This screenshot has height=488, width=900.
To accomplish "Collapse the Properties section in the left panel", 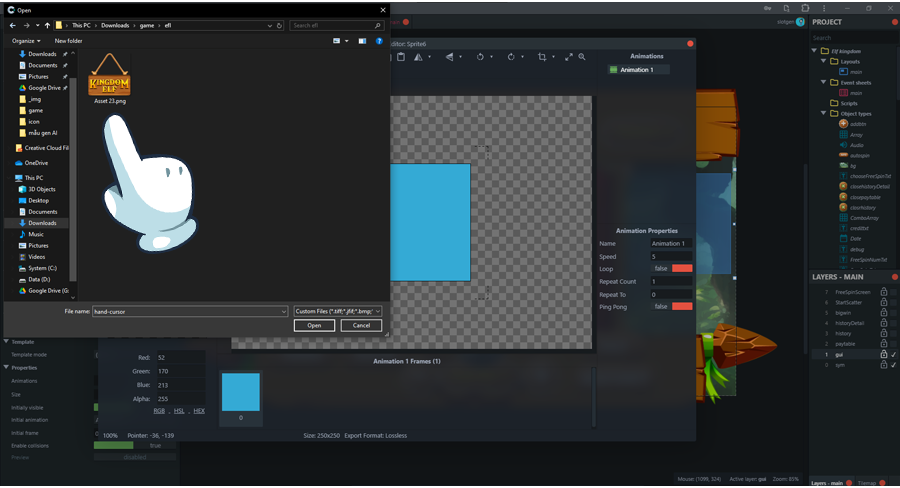I will pyautogui.click(x=6, y=367).
